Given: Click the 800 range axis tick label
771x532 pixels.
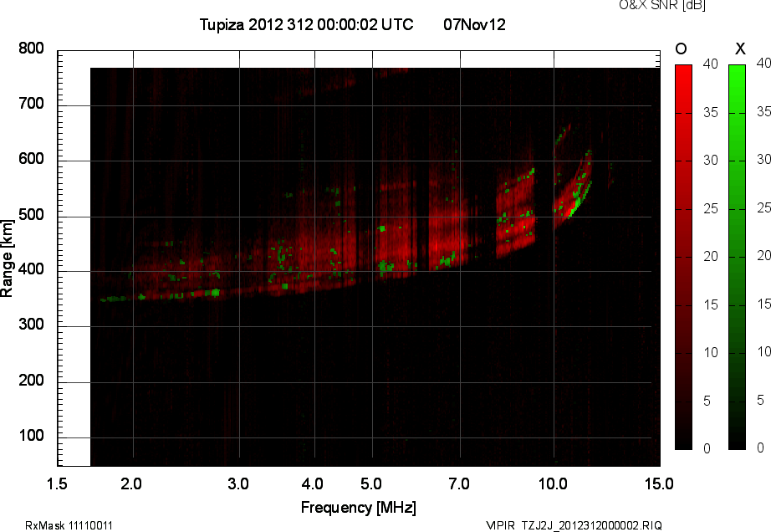Looking at the screenshot, I should (x=32, y=49).
